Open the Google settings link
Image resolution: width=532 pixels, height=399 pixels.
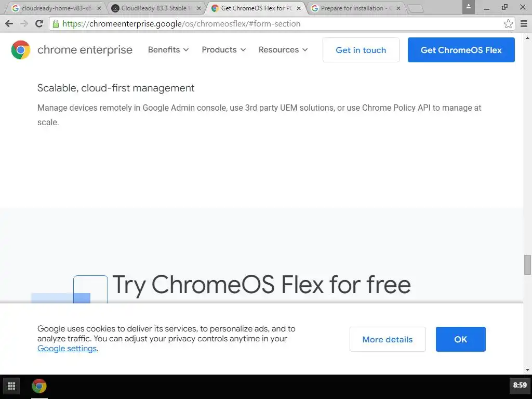coord(67,349)
